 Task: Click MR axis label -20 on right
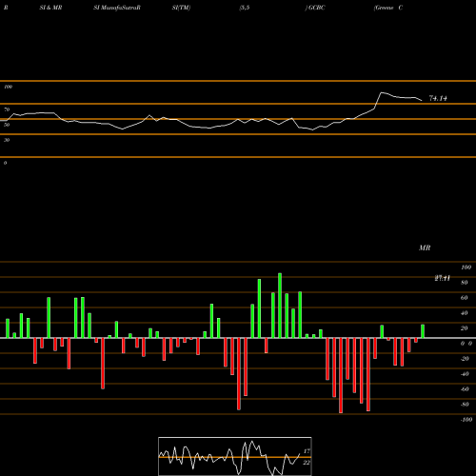coord(465,359)
